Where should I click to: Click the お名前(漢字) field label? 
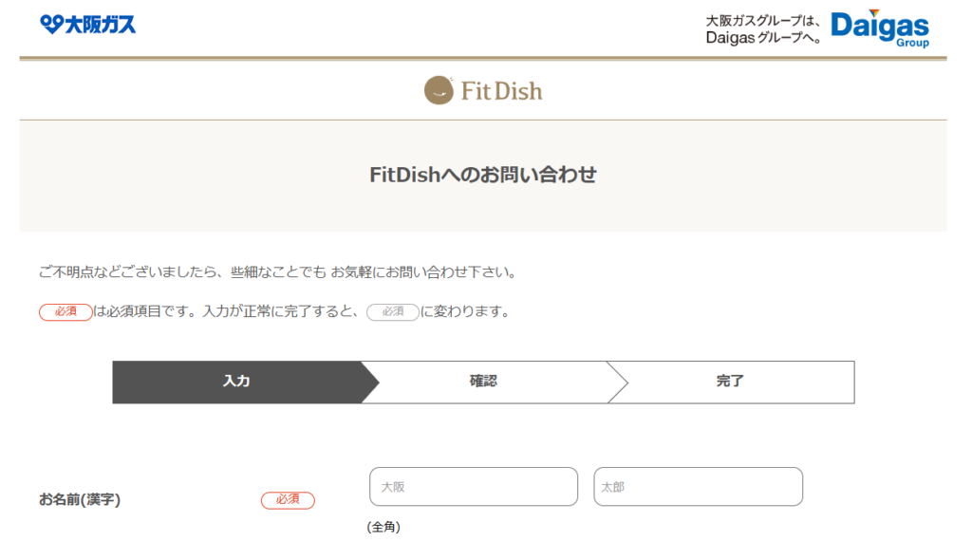pos(80,499)
